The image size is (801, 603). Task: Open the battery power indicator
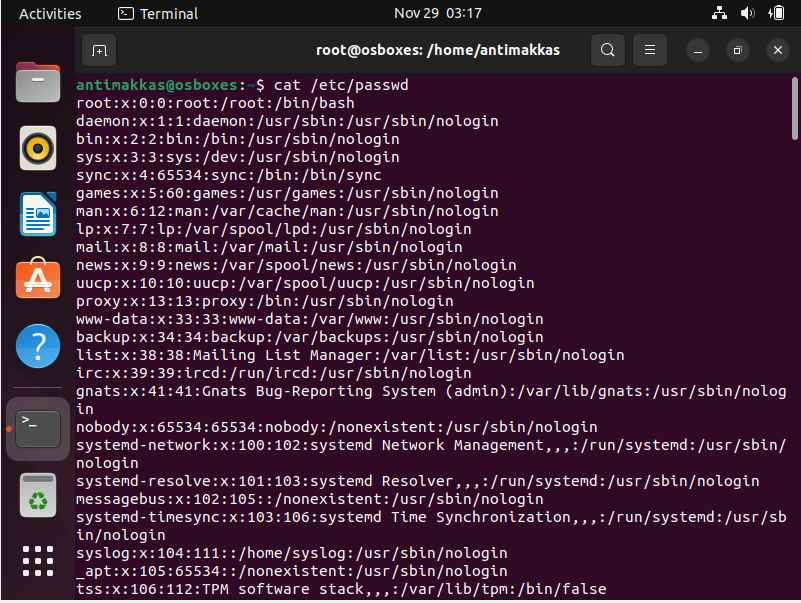[x=776, y=13]
